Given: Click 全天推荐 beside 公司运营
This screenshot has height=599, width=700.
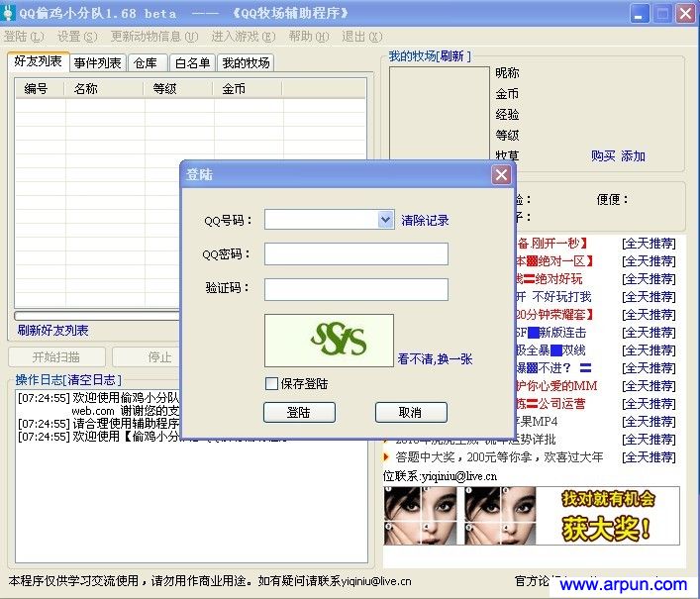Looking at the screenshot, I should [649, 404].
